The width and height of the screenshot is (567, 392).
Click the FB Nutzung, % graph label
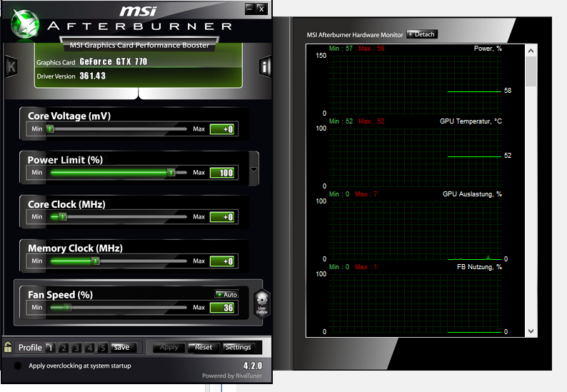click(x=479, y=267)
